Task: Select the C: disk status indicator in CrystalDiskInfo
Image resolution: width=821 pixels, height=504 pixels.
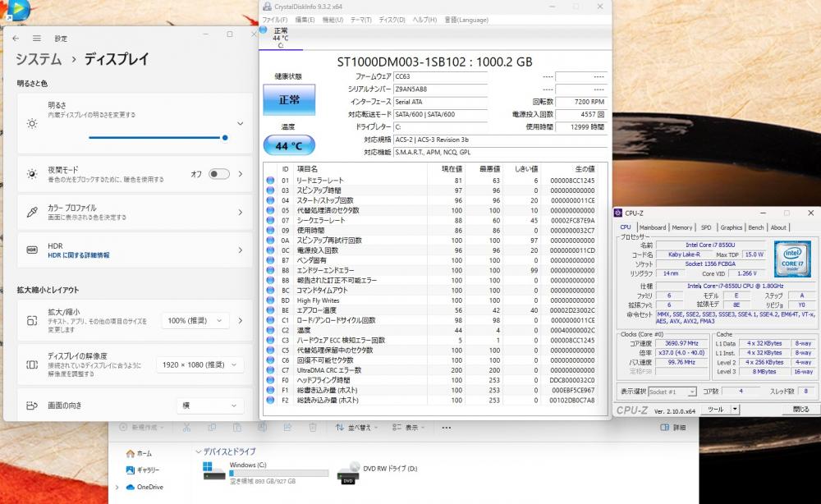Action: pyautogui.click(x=281, y=39)
